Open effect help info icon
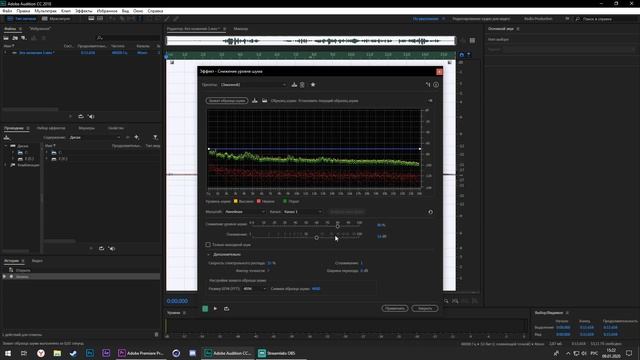 436,84
